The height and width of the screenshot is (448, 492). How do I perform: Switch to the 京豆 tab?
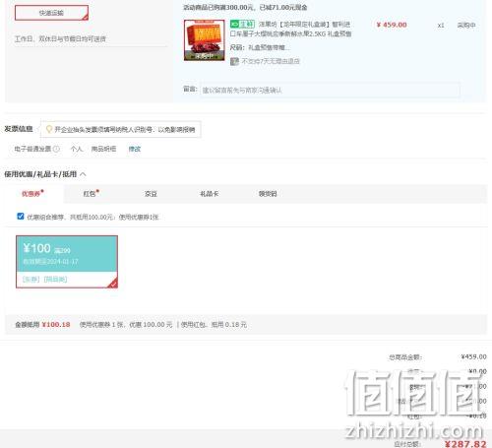click(x=151, y=194)
